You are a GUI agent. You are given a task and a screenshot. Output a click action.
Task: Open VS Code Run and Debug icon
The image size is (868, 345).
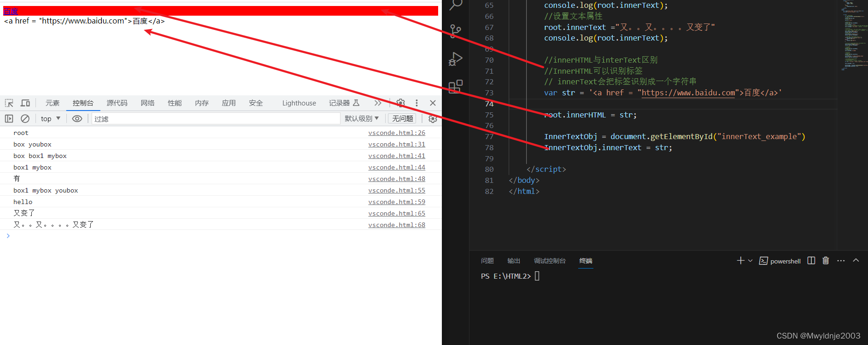pos(456,59)
